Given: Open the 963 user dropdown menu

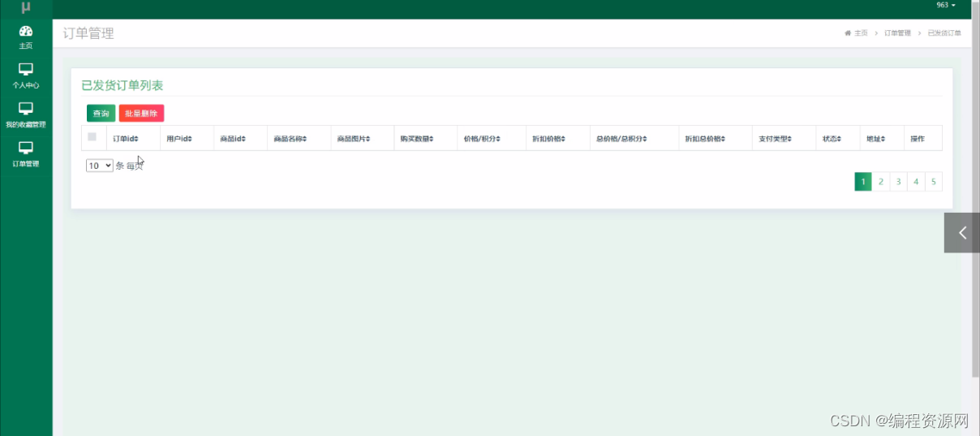Looking at the screenshot, I should tap(946, 6).
